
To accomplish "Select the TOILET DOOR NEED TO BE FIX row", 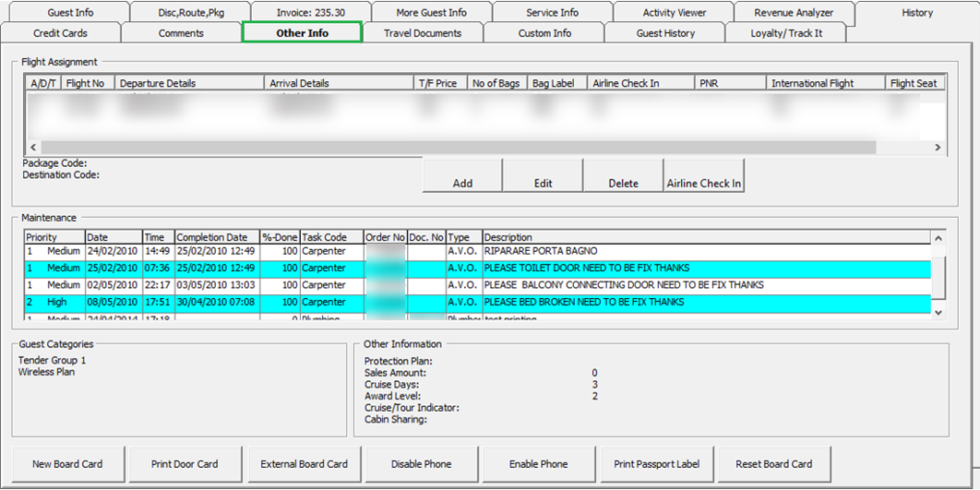I will [478, 269].
